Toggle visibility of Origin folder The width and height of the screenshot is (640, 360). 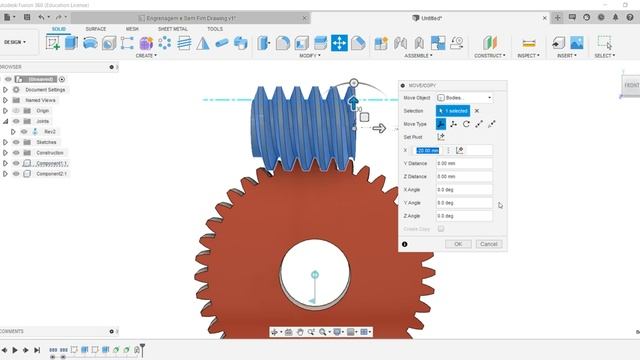16,111
